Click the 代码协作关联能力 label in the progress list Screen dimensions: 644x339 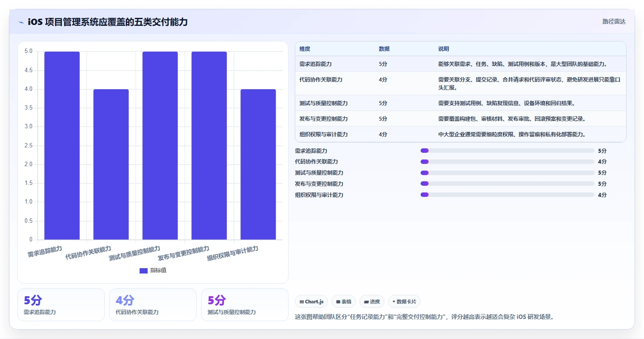coord(317,162)
